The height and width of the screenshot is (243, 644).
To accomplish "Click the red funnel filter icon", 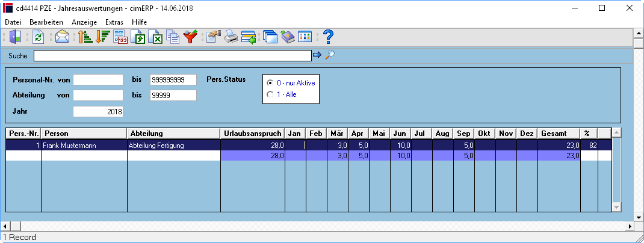I will 190,37.
